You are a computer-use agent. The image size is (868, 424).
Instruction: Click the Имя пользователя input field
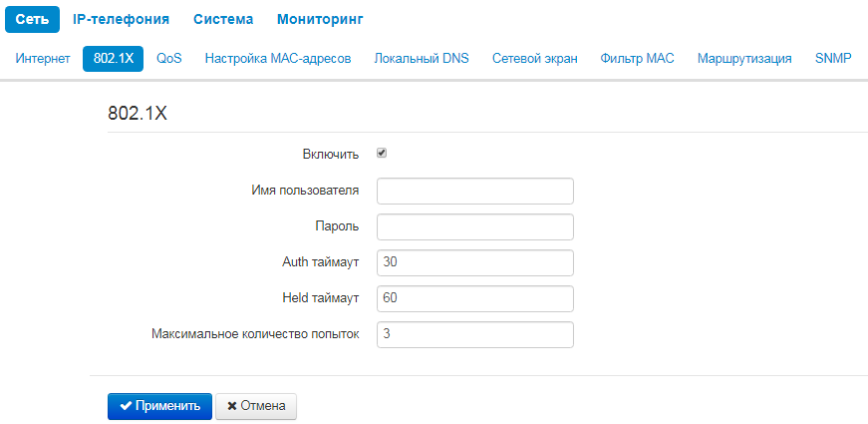[475, 191]
